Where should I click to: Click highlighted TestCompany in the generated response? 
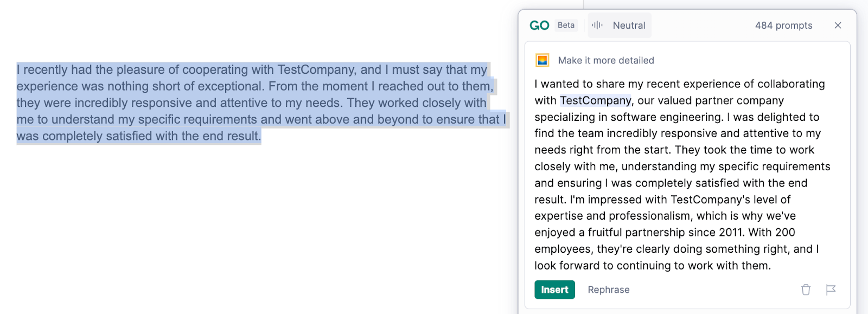click(595, 100)
